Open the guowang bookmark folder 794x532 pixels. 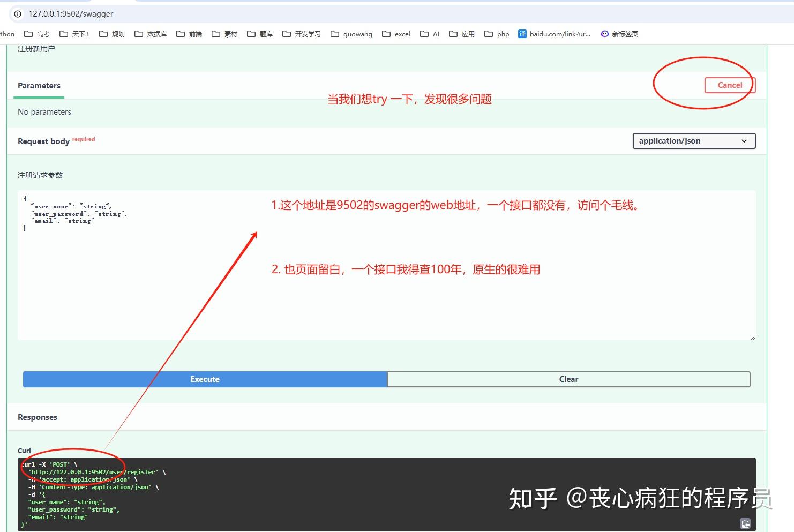tap(351, 34)
